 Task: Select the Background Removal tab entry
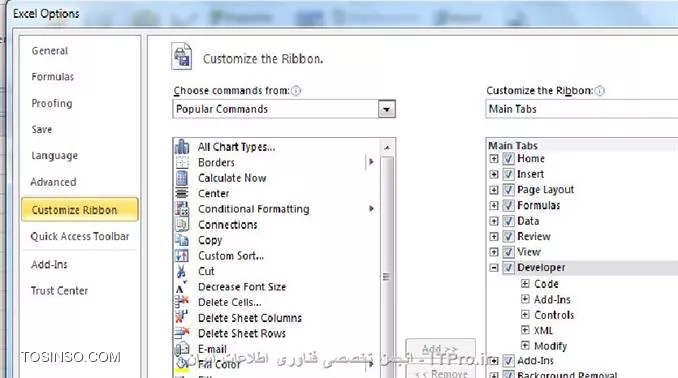[567, 374]
